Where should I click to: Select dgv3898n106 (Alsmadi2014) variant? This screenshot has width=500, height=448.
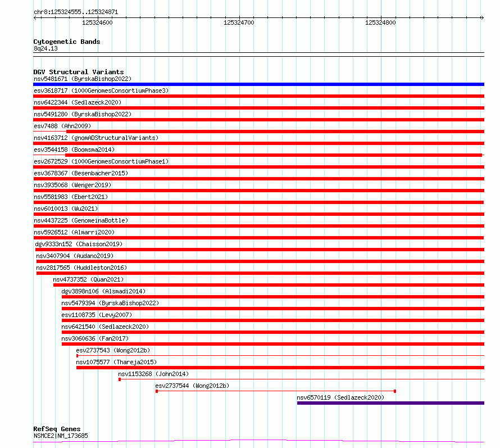point(103,291)
